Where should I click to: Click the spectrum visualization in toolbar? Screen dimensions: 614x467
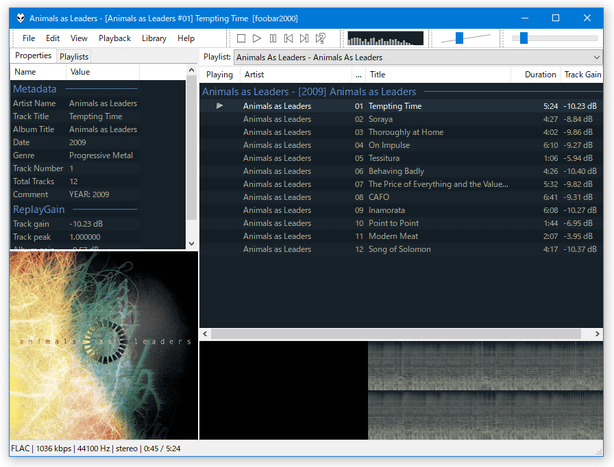[x=385, y=38]
